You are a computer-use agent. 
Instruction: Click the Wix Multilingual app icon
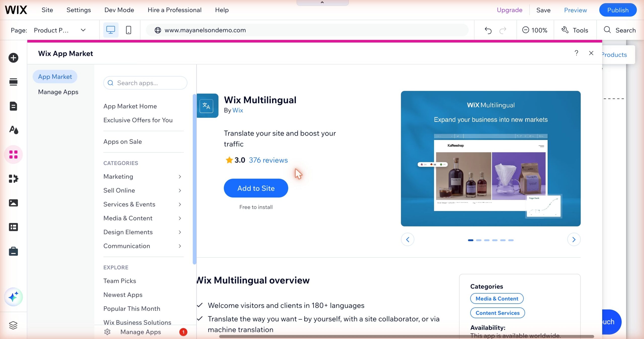[x=207, y=106]
